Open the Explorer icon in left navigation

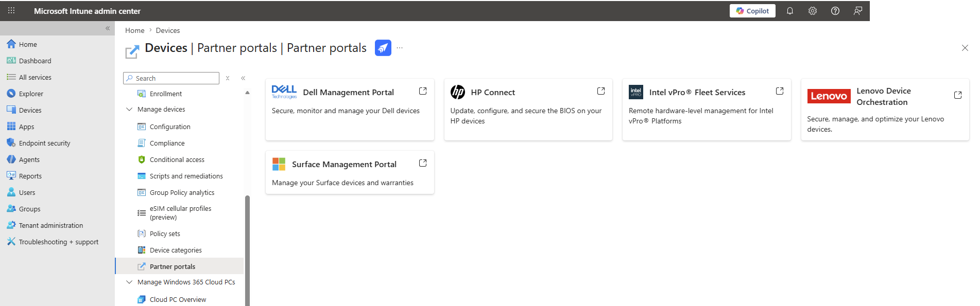[x=11, y=94]
